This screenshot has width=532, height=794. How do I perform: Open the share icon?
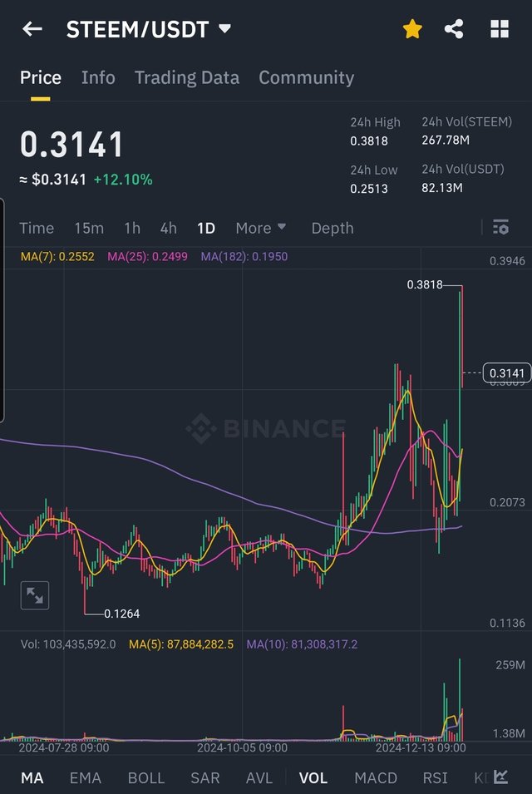(x=454, y=29)
